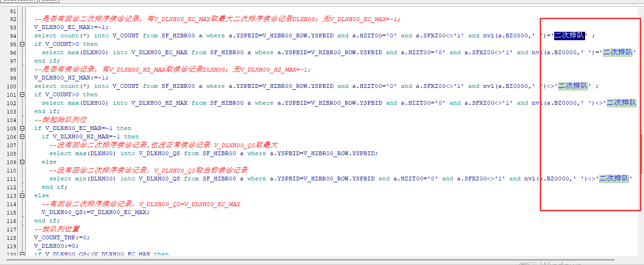Click 'V_DLXH00_QS:=V_DLXH00_EC_MAX;' on line 115
644x265 pixels.
(96, 212)
